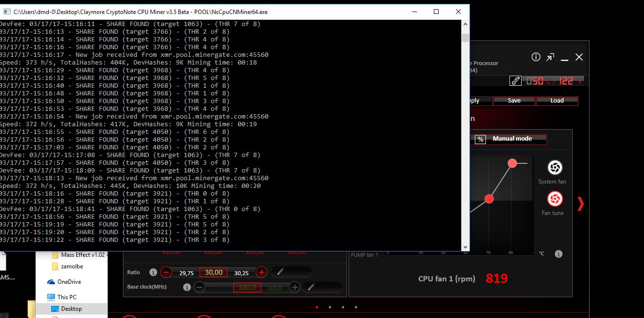Select the System fan icon

click(554, 168)
